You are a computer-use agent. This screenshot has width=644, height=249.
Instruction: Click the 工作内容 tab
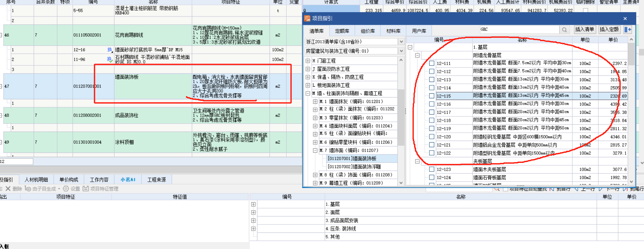click(99, 180)
